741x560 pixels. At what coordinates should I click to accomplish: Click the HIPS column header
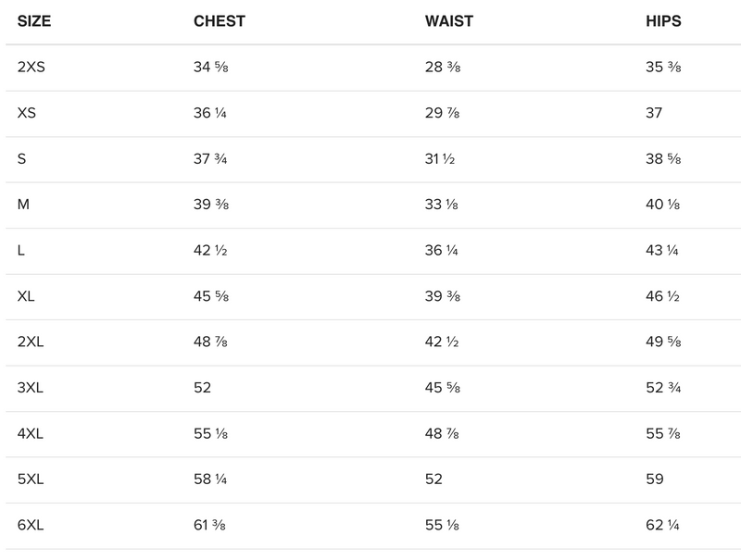pos(663,21)
